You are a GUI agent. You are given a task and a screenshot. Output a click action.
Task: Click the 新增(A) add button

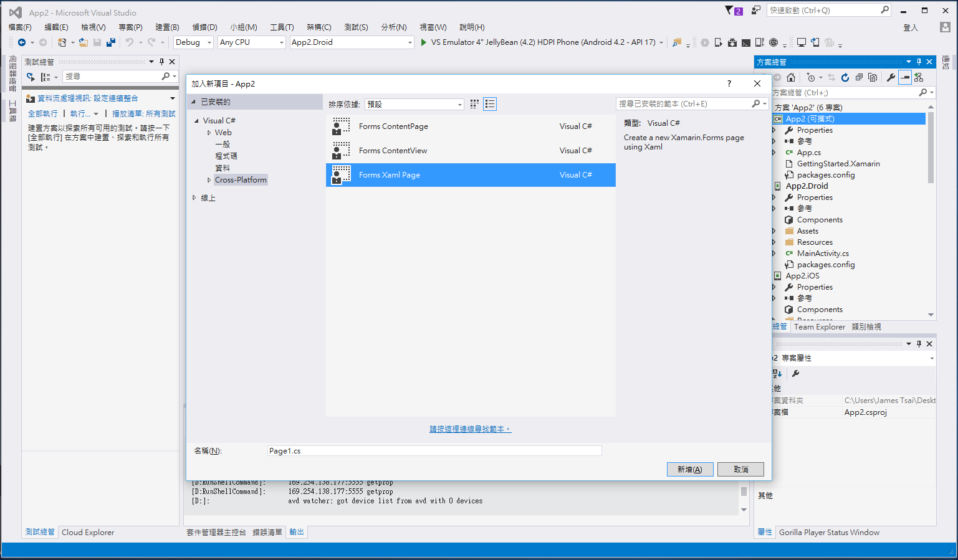[x=690, y=470]
